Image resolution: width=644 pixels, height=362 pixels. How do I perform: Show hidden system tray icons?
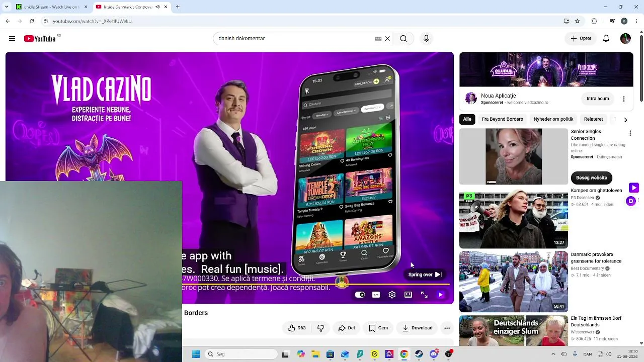553,354
